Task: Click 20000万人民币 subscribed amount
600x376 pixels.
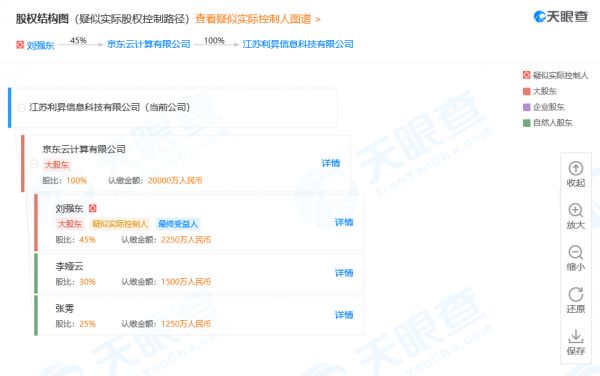Action: (175, 181)
